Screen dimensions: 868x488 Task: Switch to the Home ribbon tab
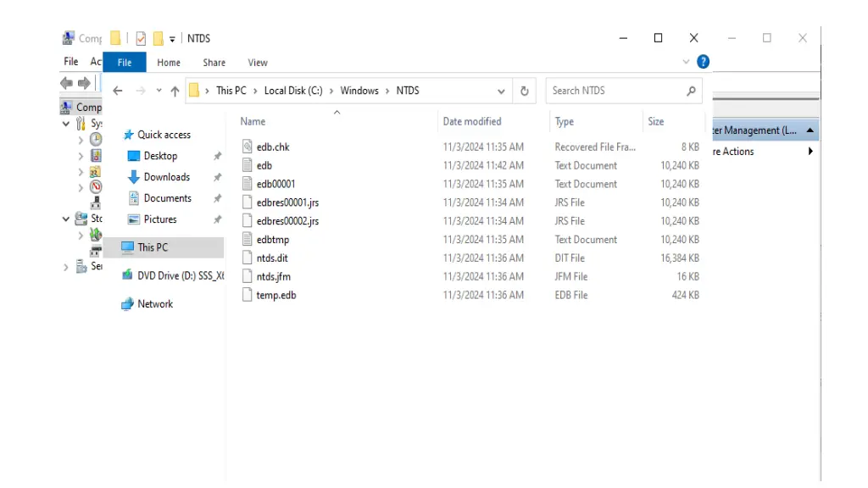point(169,63)
